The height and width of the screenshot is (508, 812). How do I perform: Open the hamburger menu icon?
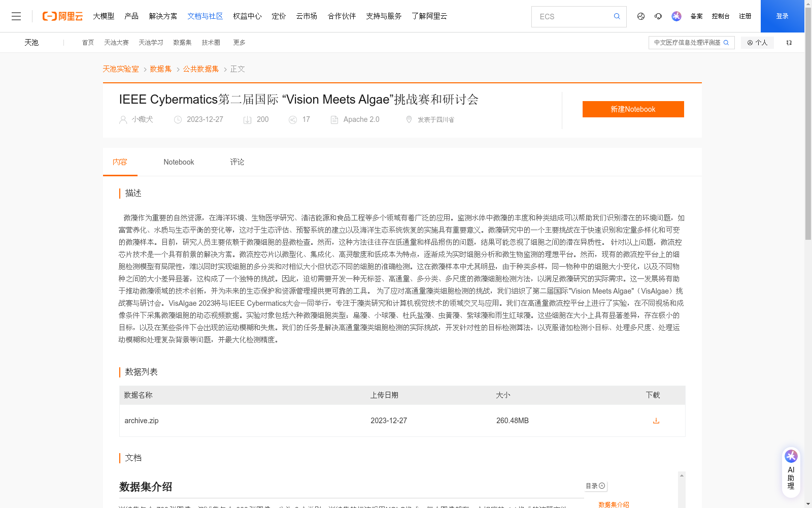coord(16,16)
